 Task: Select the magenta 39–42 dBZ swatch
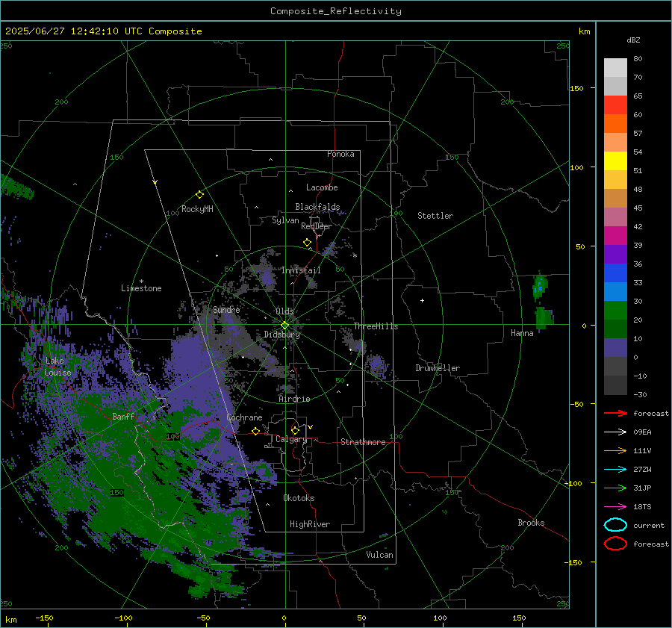coord(615,235)
